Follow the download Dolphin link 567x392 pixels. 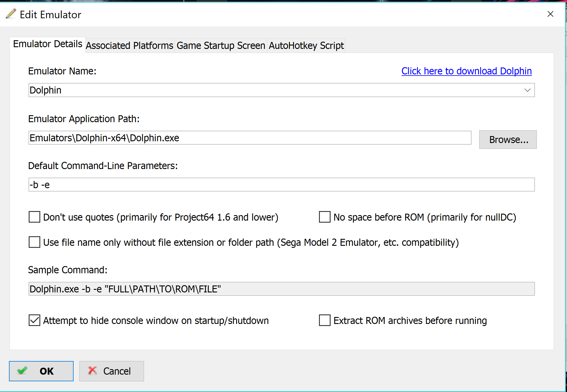coord(466,71)
